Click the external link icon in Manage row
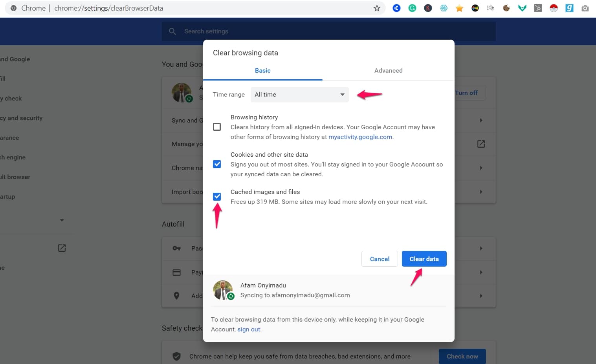596x364 pixels. point(481,144)
